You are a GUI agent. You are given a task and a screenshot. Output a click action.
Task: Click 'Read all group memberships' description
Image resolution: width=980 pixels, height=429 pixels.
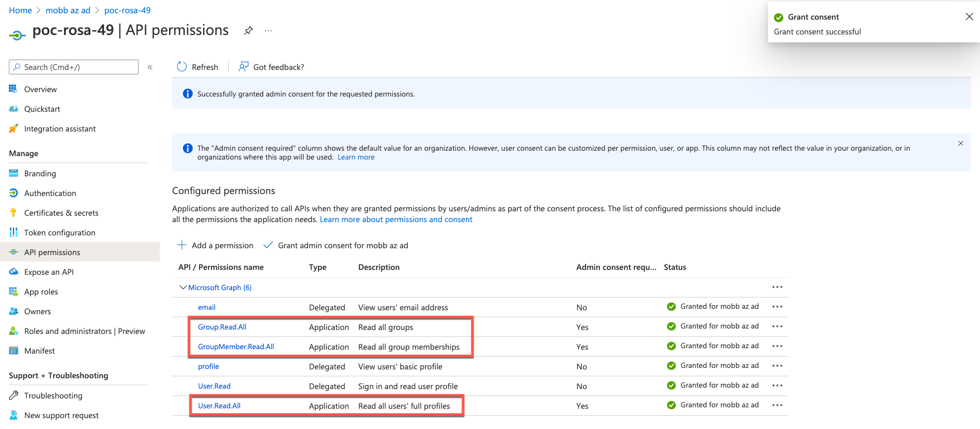point(409,347)
